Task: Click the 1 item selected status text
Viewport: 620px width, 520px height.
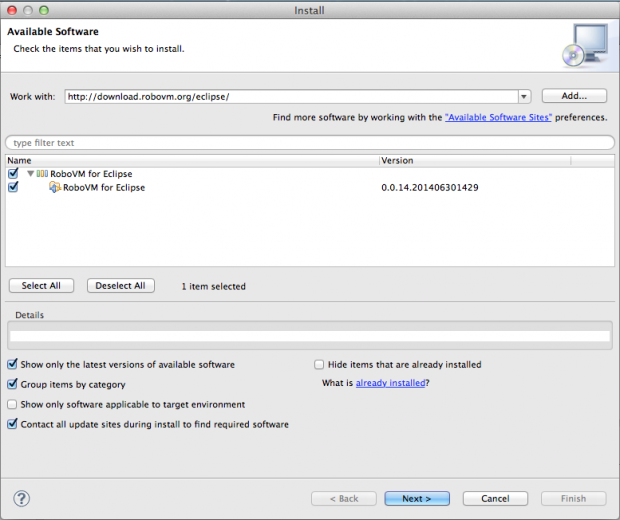Action: [x=214, y=286]
